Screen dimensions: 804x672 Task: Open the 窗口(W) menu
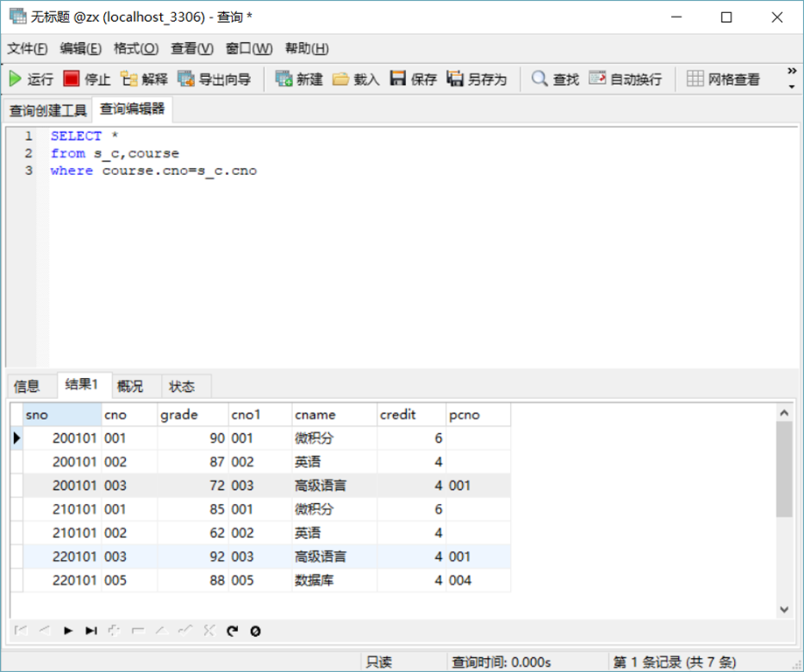coord(248,49)
